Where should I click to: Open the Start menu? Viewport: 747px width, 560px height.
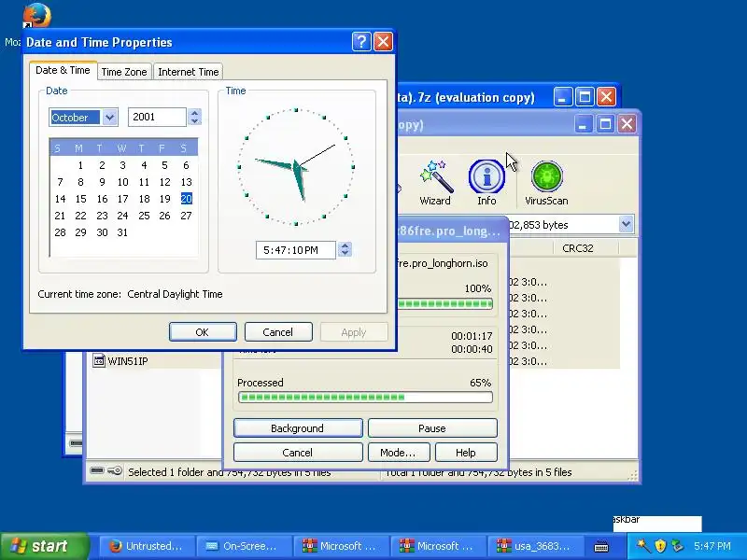pos(43,546)
